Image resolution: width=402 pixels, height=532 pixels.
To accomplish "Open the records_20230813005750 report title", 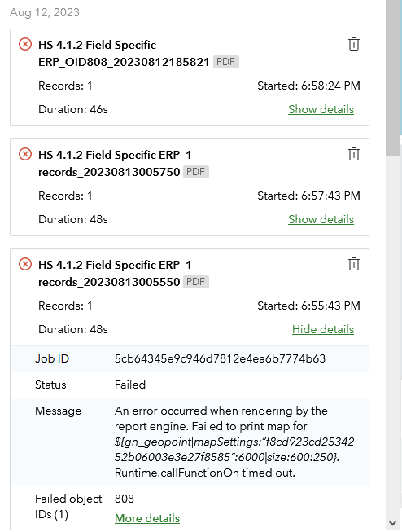I will (115, 164).
